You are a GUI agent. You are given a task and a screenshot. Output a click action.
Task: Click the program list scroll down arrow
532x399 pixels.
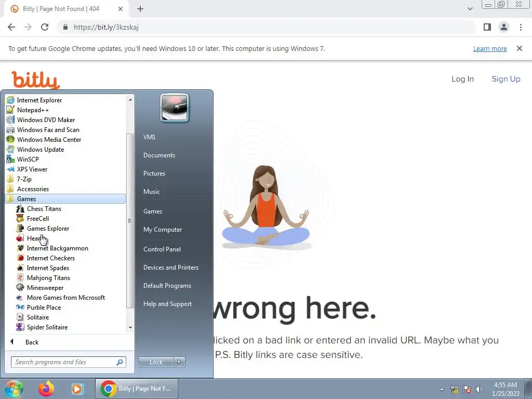coord(130,328)
